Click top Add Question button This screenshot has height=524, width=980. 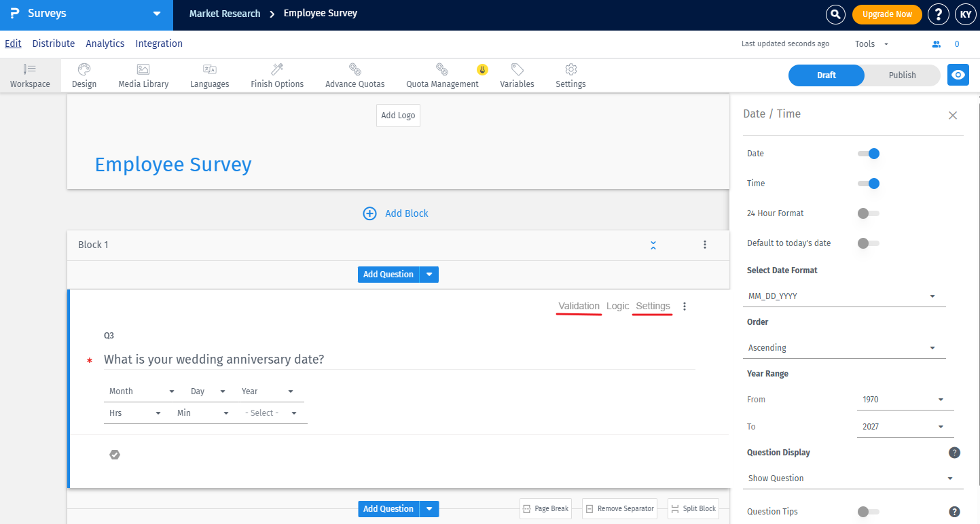[388, 275]
